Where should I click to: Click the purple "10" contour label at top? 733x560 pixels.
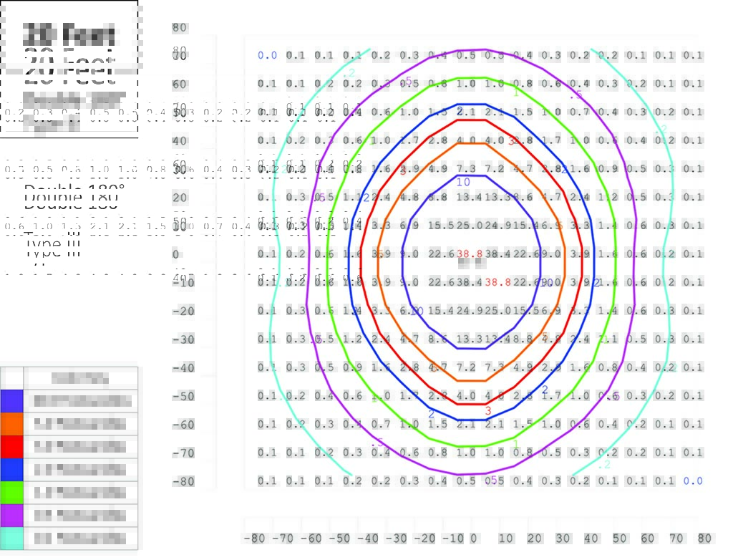pyautogui.click(x=463, y=183)
